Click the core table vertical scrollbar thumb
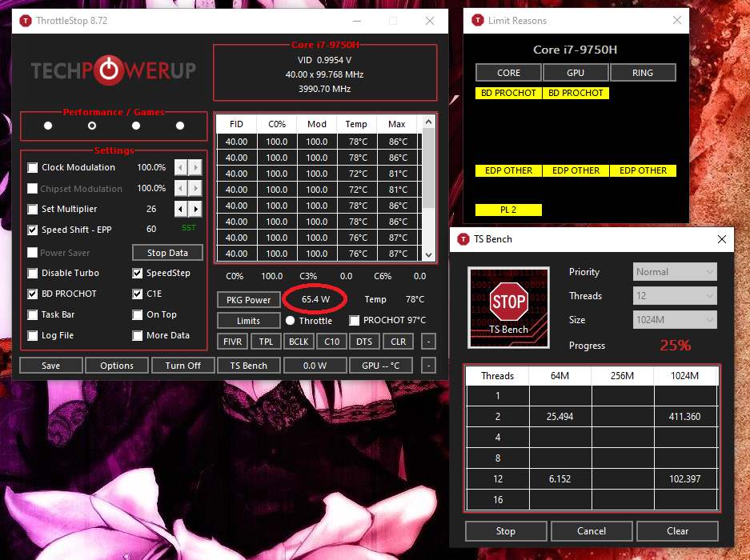 (x=428, y=168)
